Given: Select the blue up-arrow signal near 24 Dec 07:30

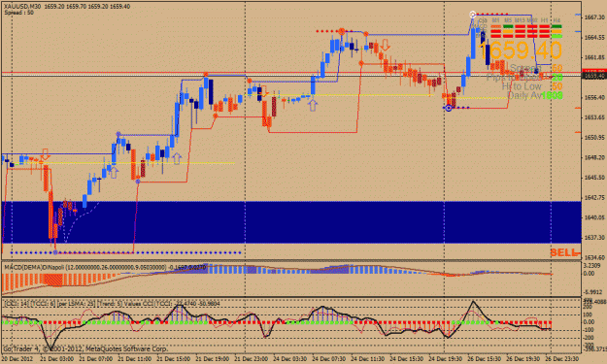Looking at the screenshot, I should click(x=313, y=105).
